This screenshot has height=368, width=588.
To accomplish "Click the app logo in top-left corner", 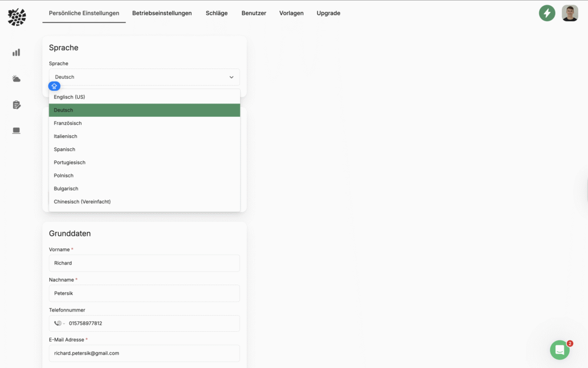I will point(17,17).
